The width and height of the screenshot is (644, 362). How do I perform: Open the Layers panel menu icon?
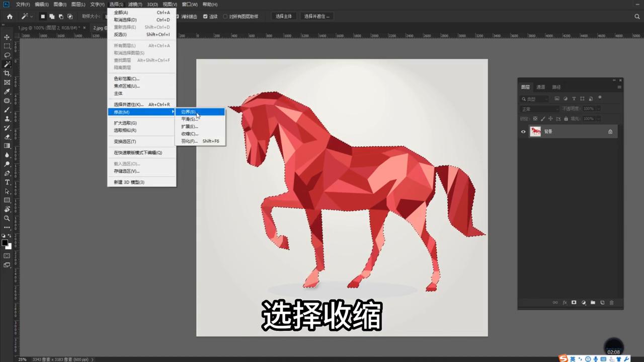619,87
